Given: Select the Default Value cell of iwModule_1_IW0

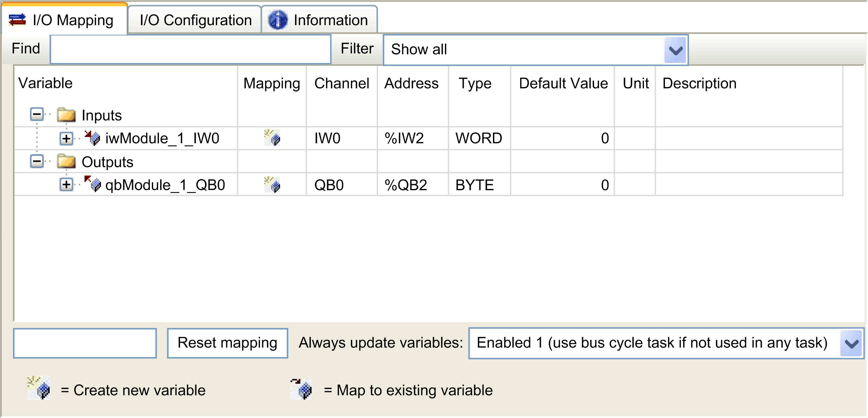Looking at the screenshot, I should [562, 138].
